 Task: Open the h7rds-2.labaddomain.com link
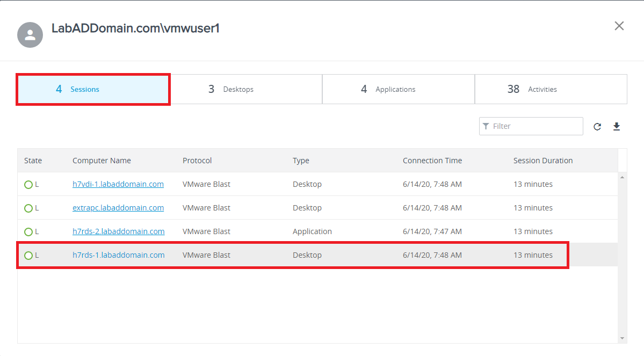click(x=118, y=231)
